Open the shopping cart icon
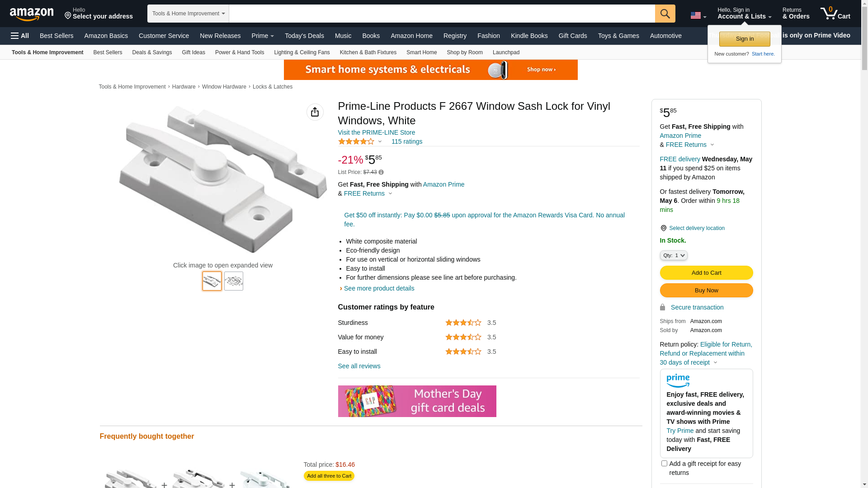 [835, 14]
